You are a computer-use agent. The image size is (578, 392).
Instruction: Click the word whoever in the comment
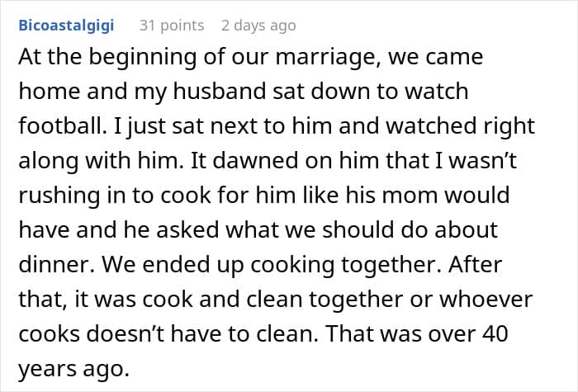(x=486, y=299)
